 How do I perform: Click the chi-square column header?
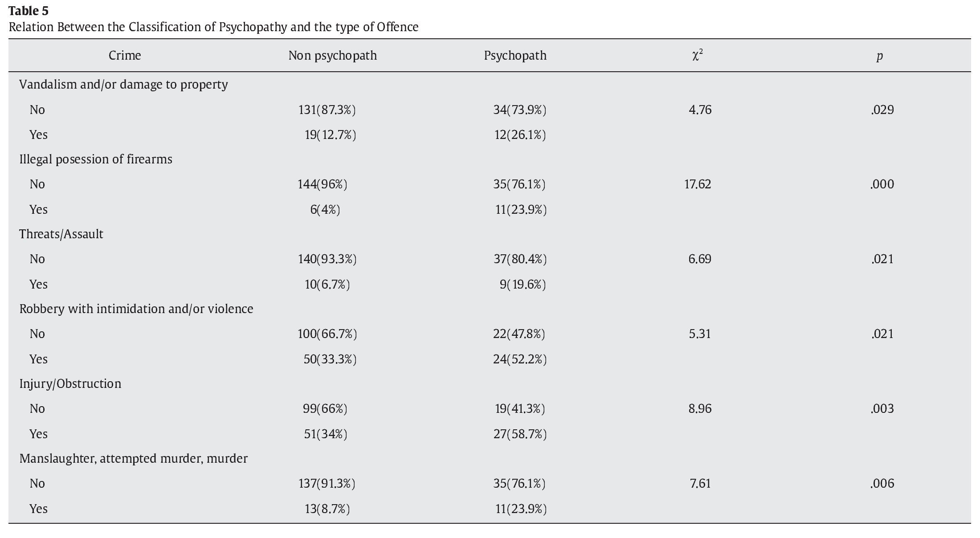pos(698,56)
